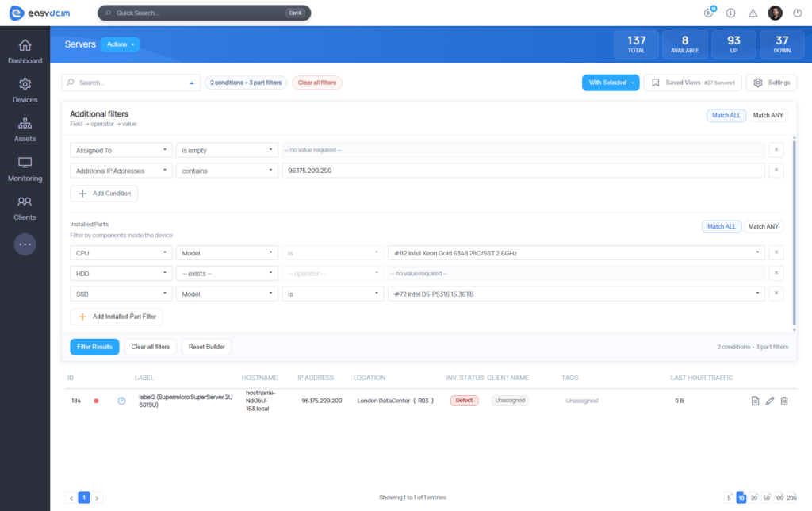812x511 pixels.
Task: Click the servers Search input
Action: coord(131,83)
